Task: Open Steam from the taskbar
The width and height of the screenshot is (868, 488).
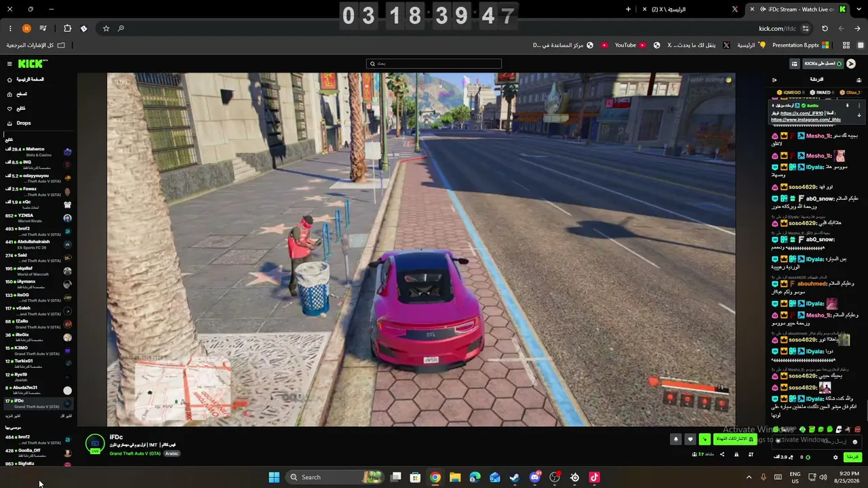Action: point(515,477)
